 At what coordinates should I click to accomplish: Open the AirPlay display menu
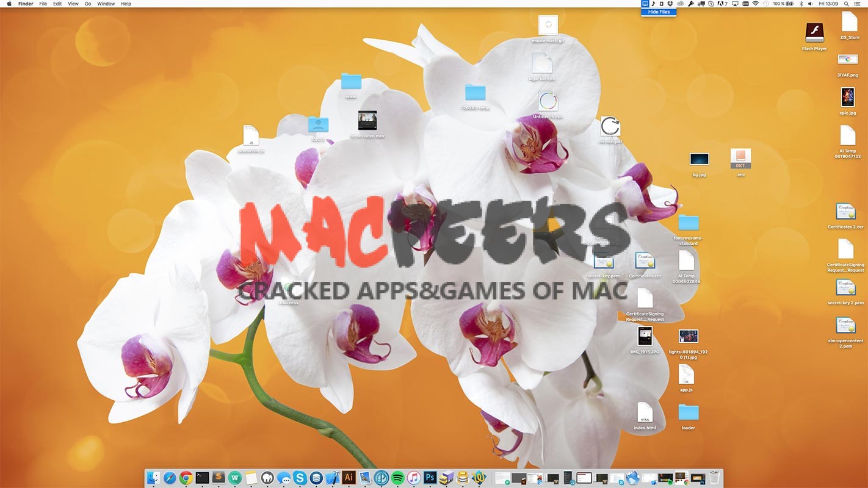point(735,4)
